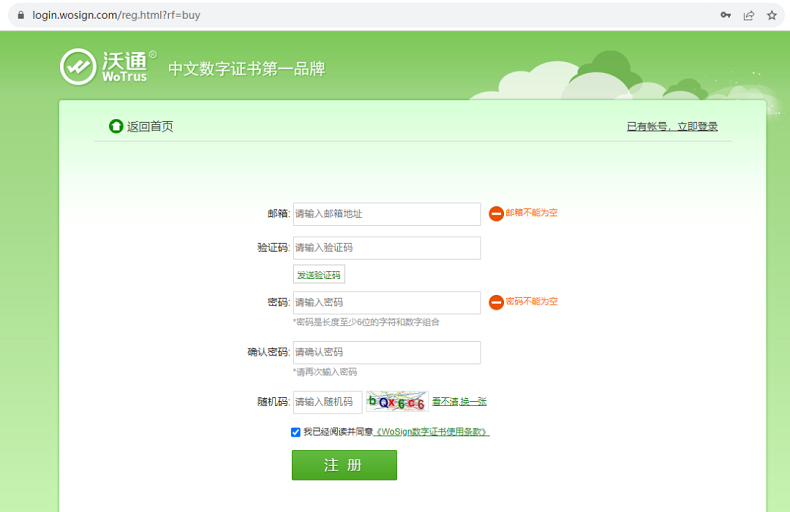The image size is (790, 512).
Task: Click the green 注册 button
Action: point(344,465)
